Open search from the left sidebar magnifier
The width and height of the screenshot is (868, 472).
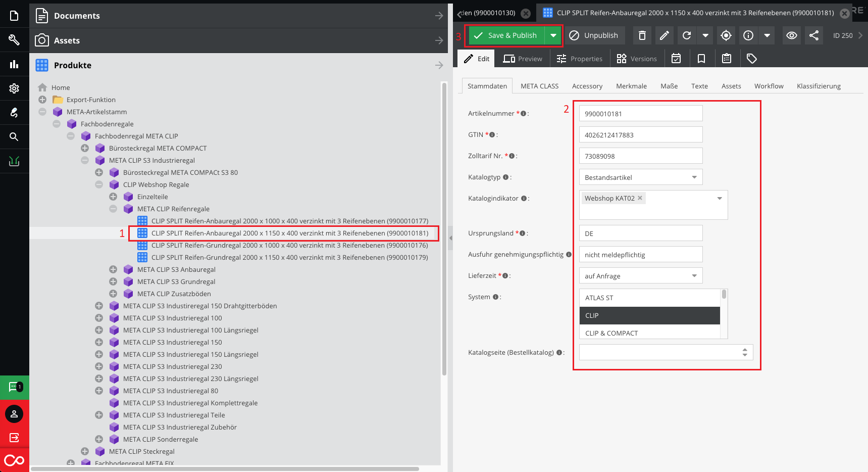14,136
